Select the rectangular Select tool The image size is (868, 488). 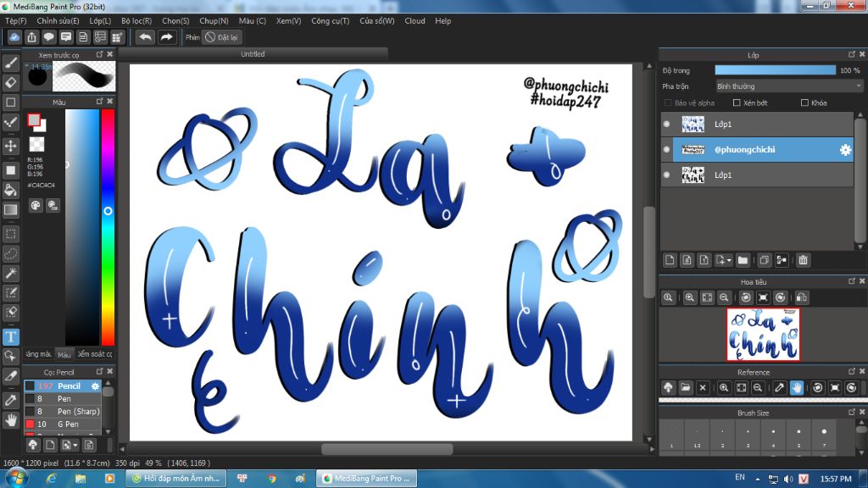click(10, 234)
